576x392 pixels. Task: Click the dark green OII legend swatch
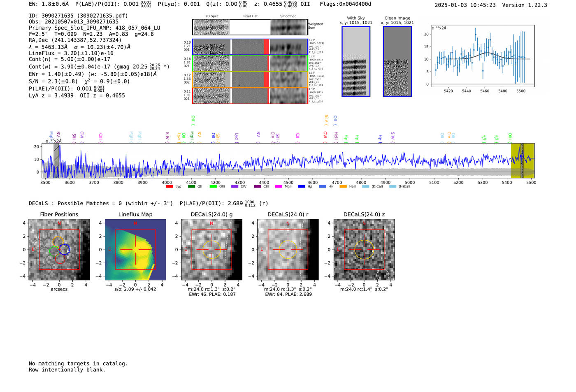191,186
